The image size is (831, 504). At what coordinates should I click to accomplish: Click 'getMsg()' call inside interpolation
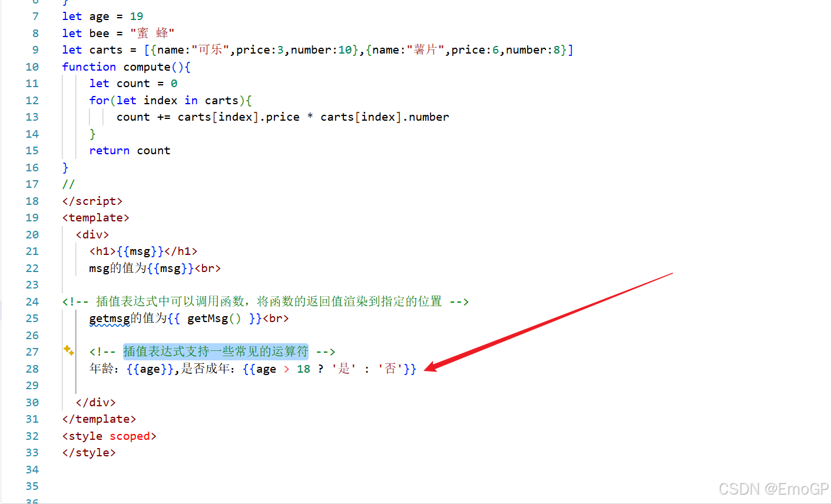[x=214, y=319]
